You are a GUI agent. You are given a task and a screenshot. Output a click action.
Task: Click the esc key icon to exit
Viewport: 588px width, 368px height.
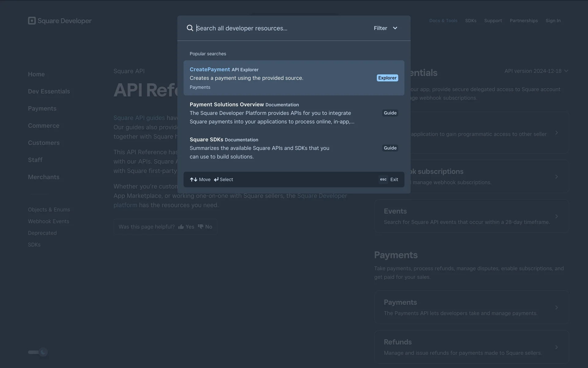(383, 179)
